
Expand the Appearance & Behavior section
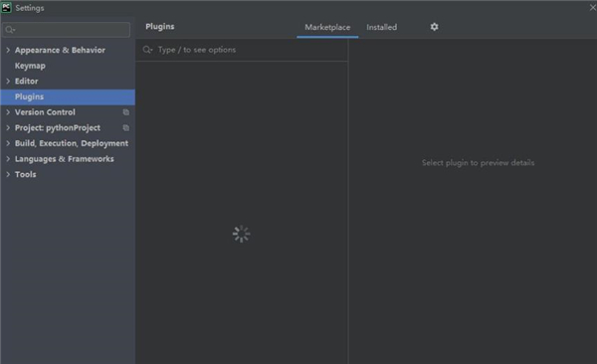point(8,50)
